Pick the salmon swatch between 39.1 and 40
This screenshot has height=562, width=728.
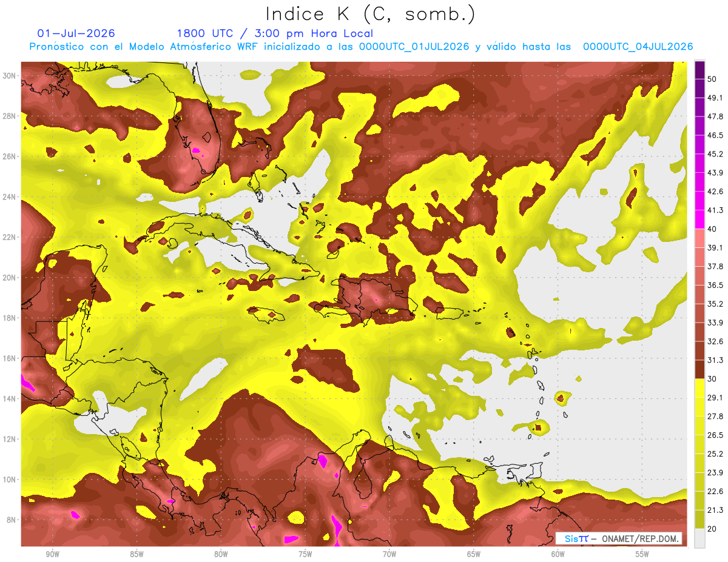pyautogui.click(x=699, y=239)
